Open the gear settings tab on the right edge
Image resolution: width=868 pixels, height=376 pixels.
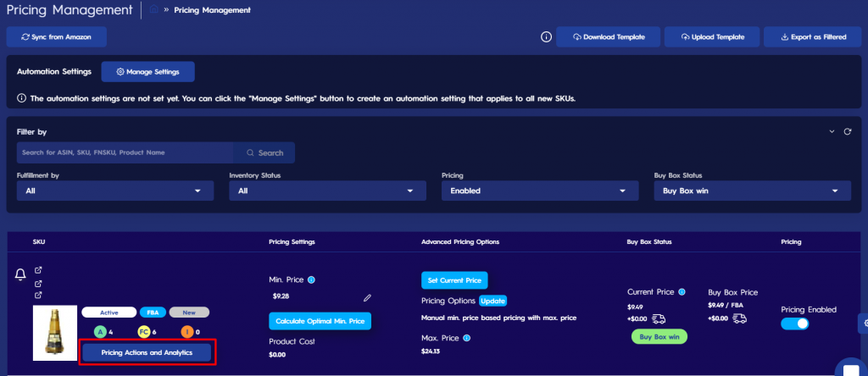tap(863, 323)
